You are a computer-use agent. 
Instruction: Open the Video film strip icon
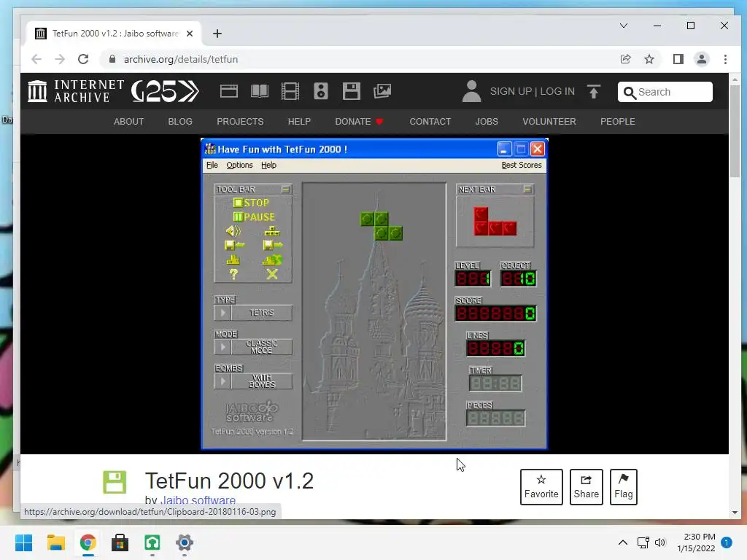(290, 91)
